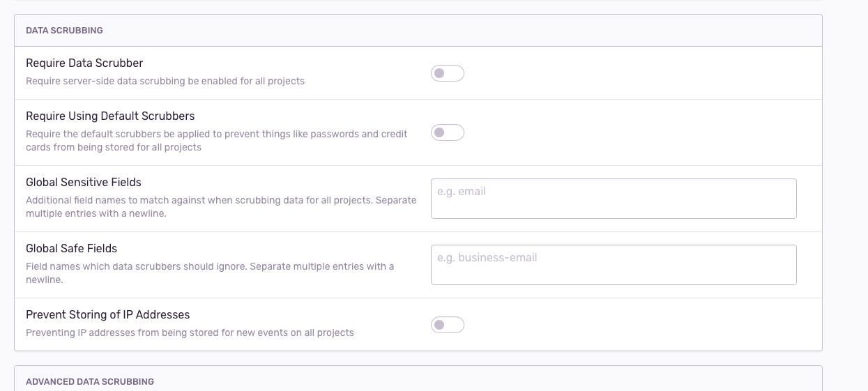868x391 pixels.
Task: Click the ADVANCED DATA SCRUBBING section header
Action: pos(90,382)
